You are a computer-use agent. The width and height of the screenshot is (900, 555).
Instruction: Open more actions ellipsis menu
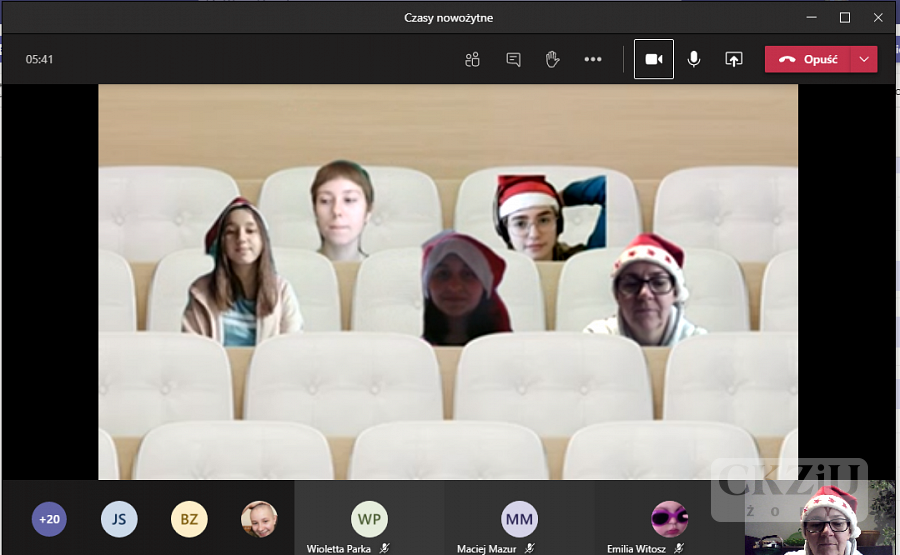tap(593, 59)
